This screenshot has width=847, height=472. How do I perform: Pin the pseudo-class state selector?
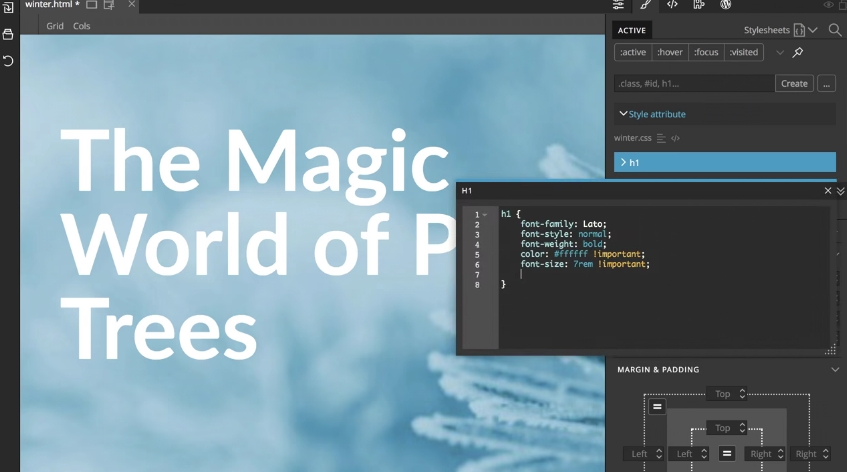797,53
